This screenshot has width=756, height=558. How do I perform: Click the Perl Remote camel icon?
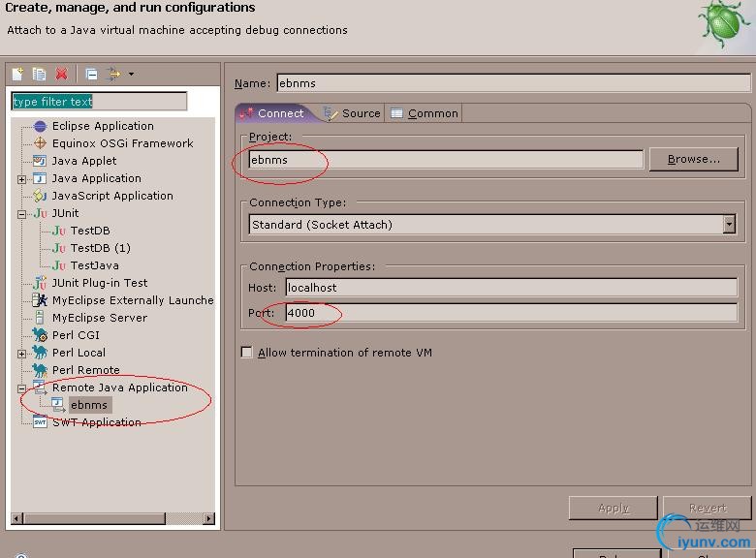coord(40,370)
